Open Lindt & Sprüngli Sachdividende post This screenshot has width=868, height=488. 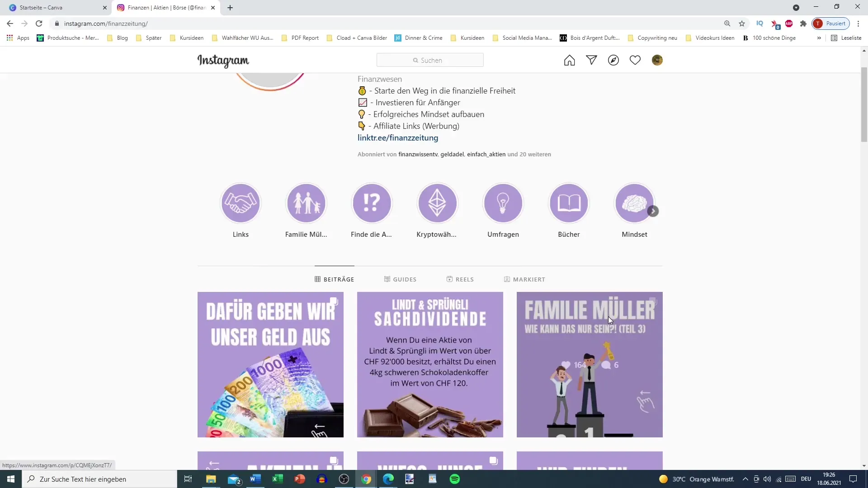coord(430,365)
